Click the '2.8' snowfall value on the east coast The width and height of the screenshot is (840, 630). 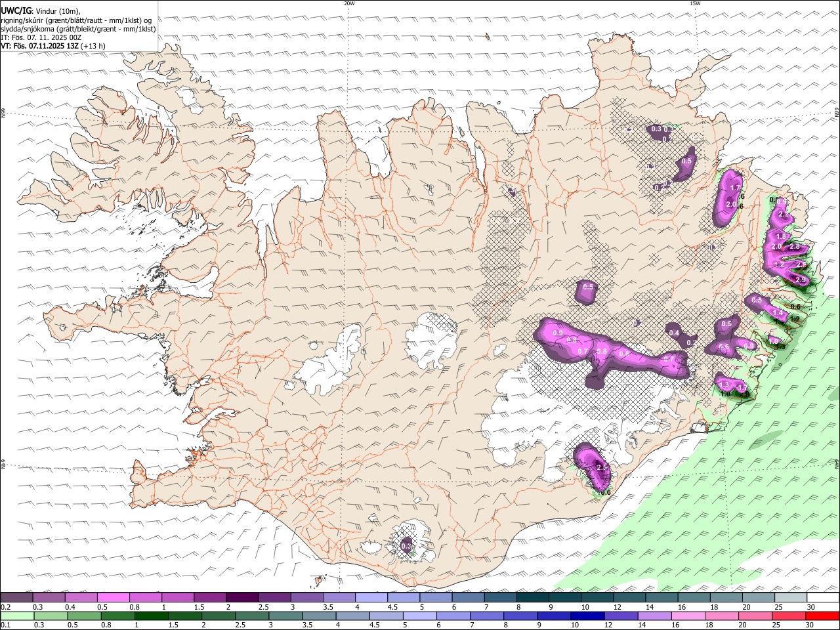click(x=795, y=247)
